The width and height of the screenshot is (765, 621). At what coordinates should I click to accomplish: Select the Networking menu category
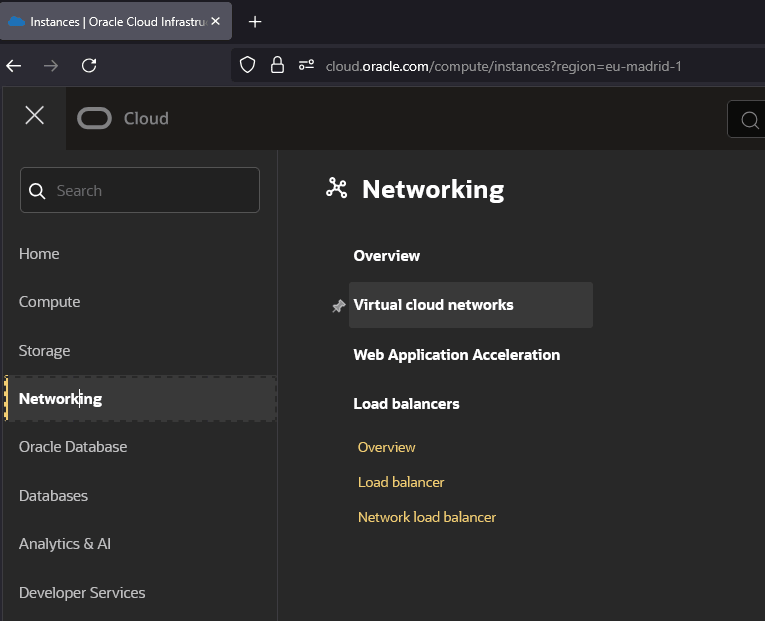pos(141,399)
